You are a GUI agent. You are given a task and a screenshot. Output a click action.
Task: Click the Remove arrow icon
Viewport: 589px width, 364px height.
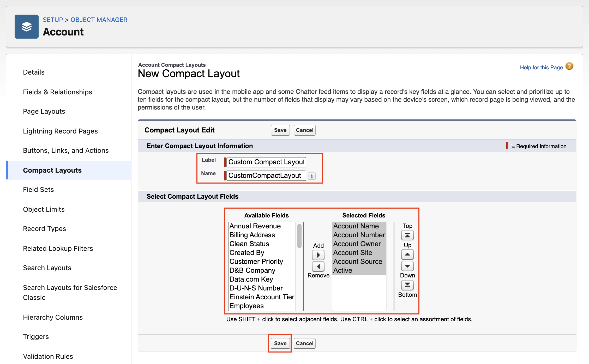click(x=318, y=266)
